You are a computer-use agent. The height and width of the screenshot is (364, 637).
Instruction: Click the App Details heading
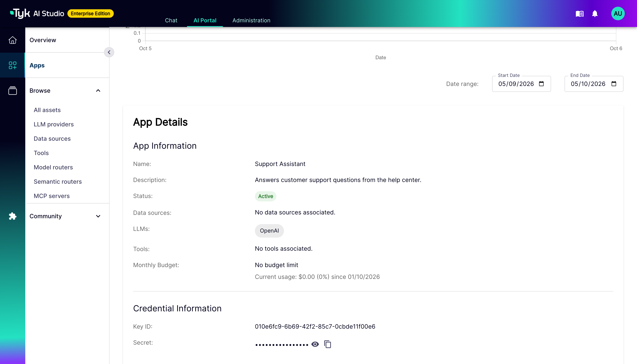coord(160,122)
